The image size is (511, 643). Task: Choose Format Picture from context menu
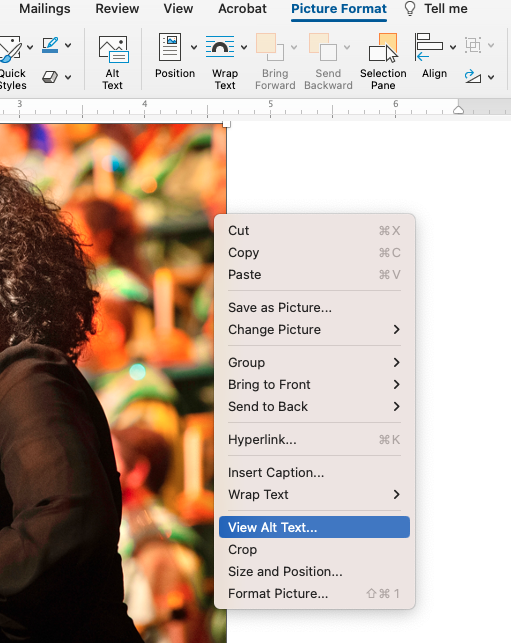314,593
